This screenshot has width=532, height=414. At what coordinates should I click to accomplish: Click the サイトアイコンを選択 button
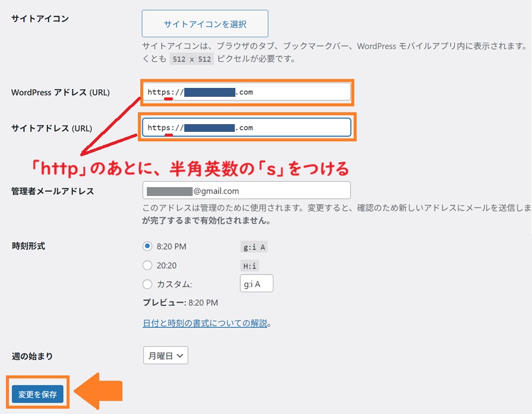click(204, 23)
